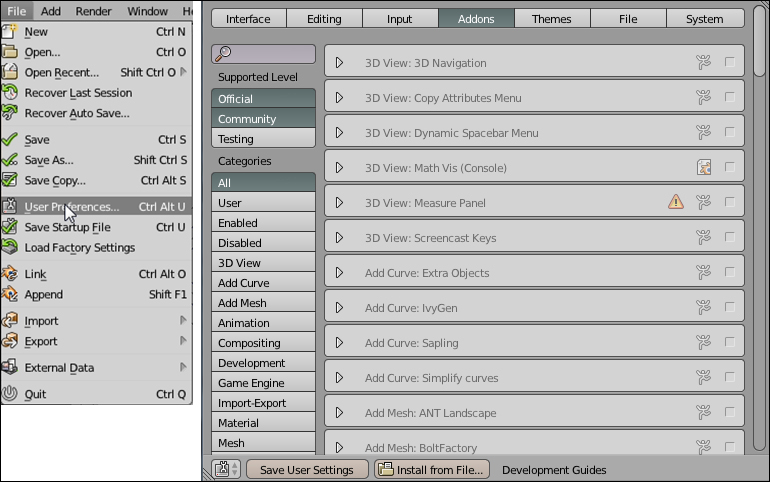770x482 pixels.
Task: Switch to the Interface tab
Action: pyautogui.click(x=248, y=19)
